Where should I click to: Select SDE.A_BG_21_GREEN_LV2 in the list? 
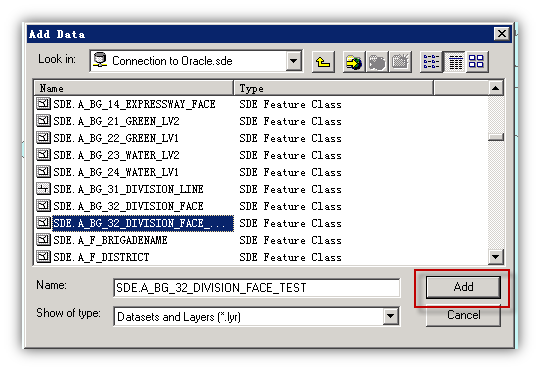tap(116, 121)
